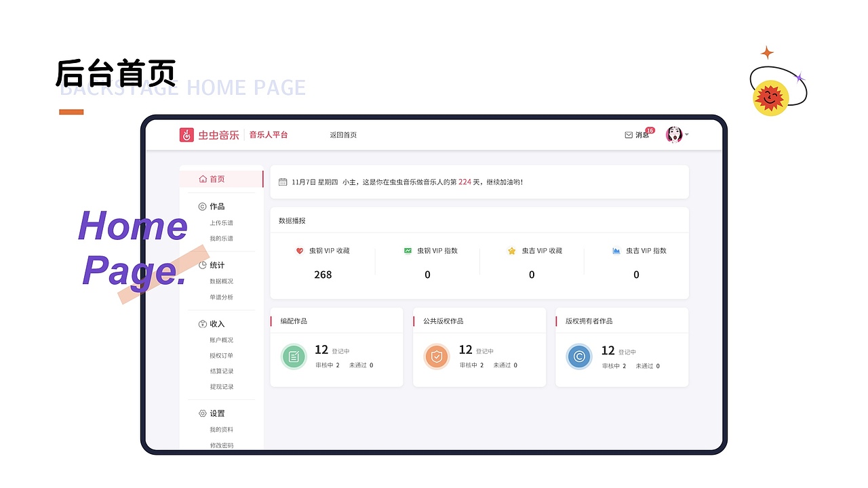Click 未通过 0 in the 版权拥有者作品 card
The image size is (868, 488).
point(648,366)
